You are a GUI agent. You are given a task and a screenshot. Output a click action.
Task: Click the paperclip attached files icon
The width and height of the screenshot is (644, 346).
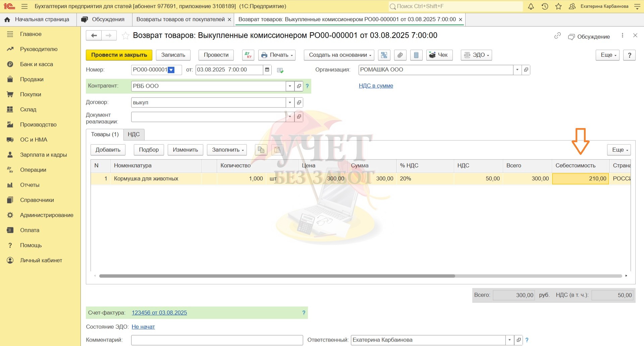tap(400, 55)
